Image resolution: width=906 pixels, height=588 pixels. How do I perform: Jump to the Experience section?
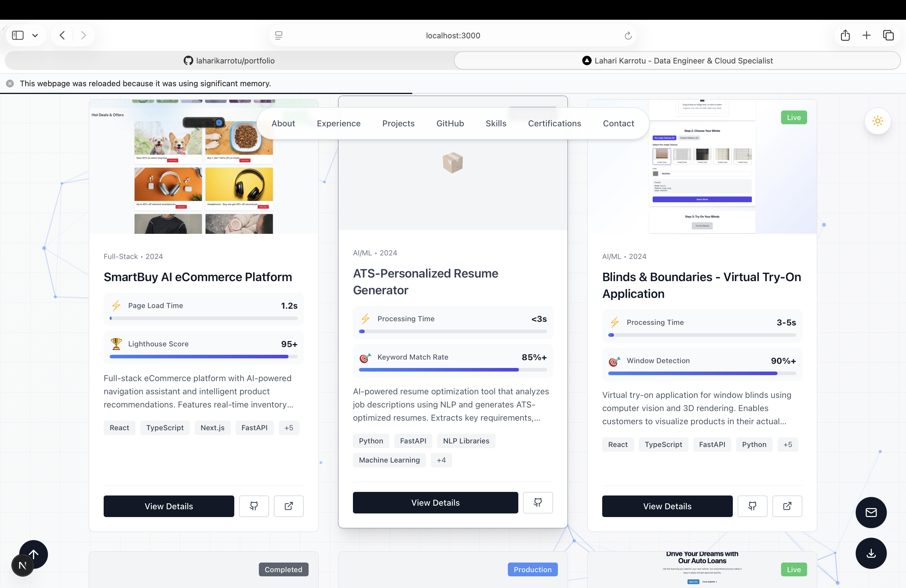coord(339,123)
